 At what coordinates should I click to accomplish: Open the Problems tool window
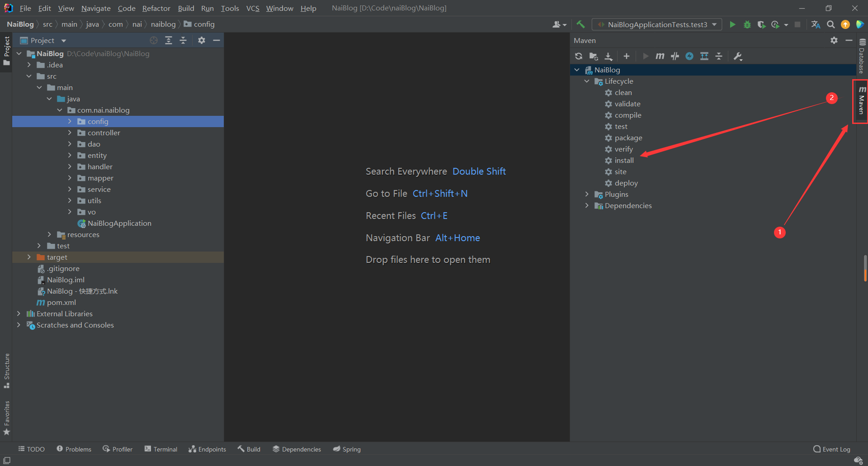coord(74,449)
